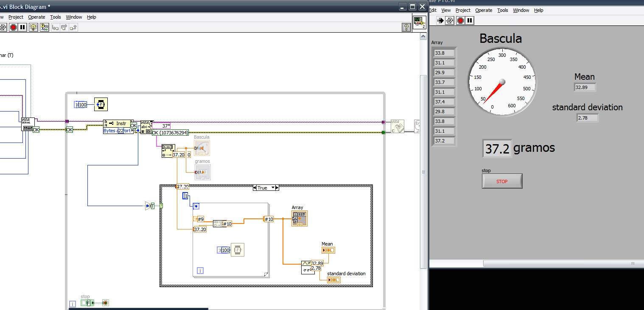Select the greater-than-zero comparison node
Screen dimensions: 644x310
click(x=148, y=206)
